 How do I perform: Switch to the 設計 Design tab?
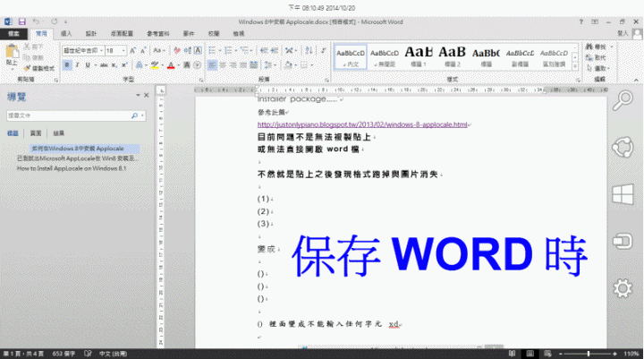point(90,34)
